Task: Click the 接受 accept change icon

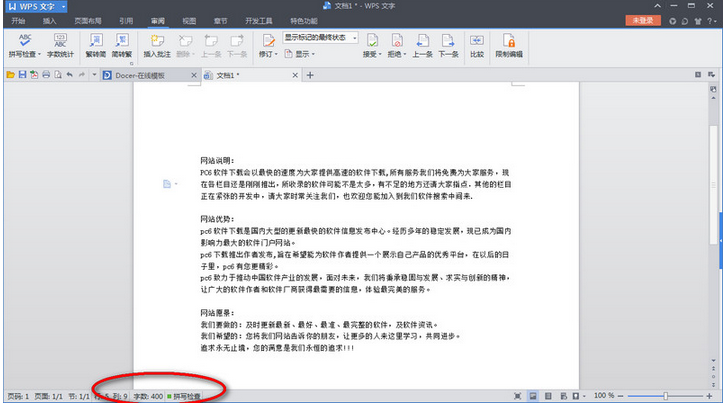Action: coord(372,40)
